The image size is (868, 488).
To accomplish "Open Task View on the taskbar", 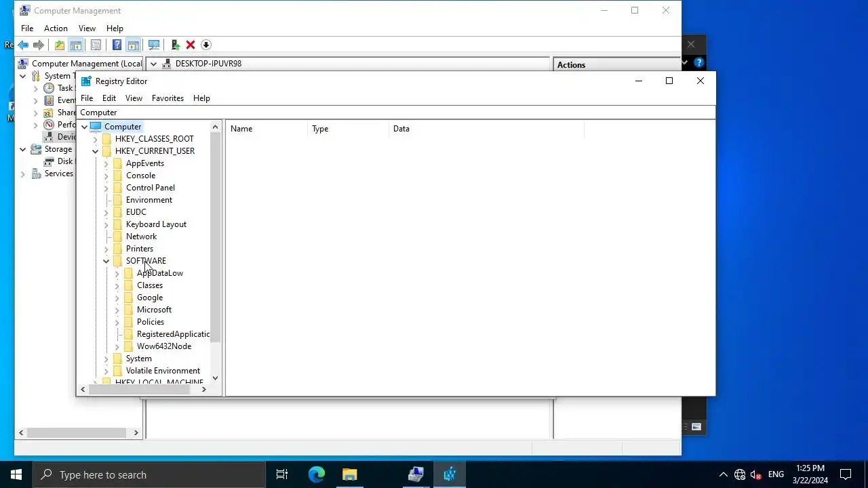I will pyautogui.click(x=282, y=474).
